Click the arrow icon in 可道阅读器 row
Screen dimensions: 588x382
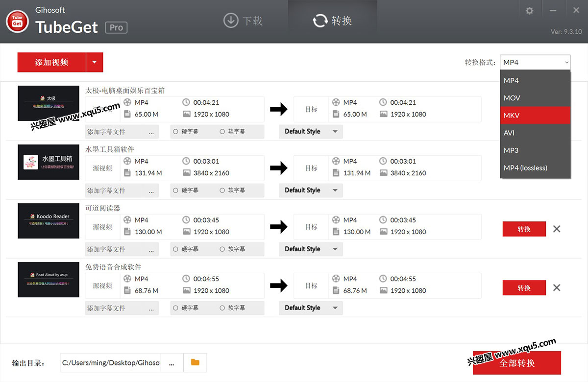pyautogui.click(x=279, y=227)
